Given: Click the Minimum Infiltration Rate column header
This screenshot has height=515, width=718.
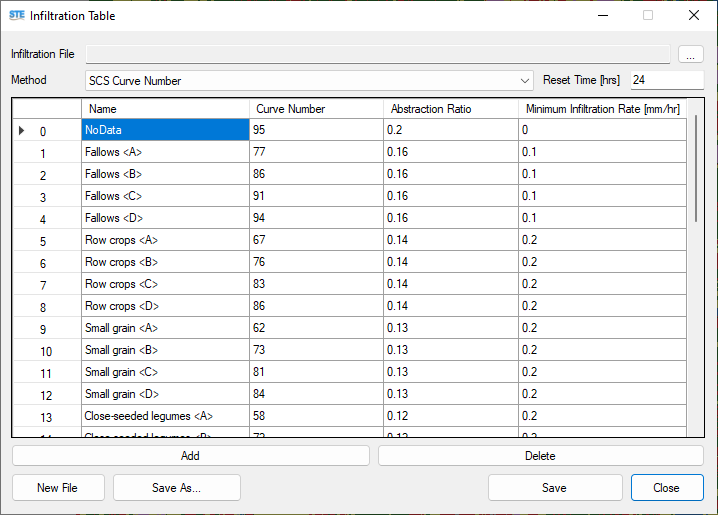Looking at the screenshot, I should tap(603, 109).
